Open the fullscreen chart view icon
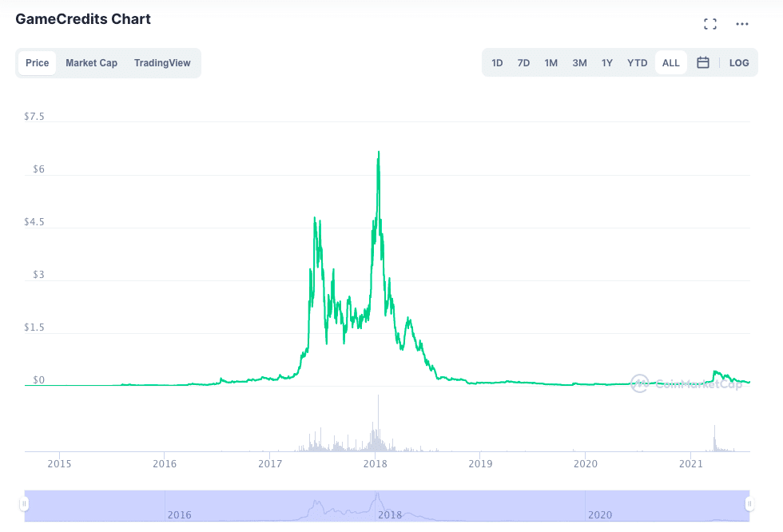The height and width of the screenshot is (532, 783). click(710, 24)
